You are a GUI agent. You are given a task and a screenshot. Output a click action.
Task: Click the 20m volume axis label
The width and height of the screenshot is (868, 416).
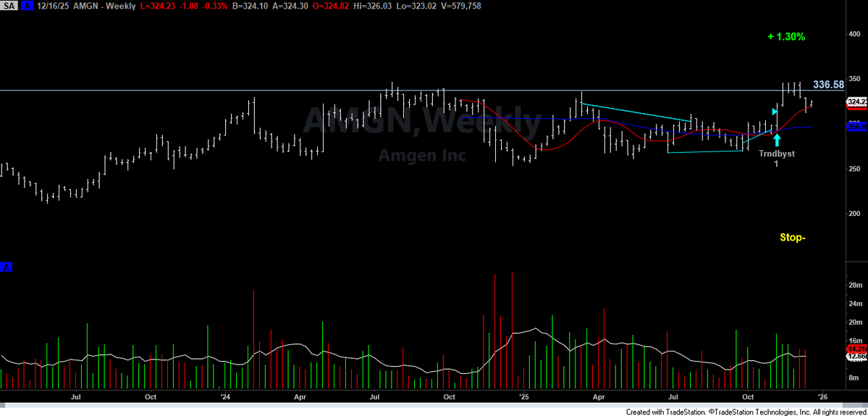855,323
